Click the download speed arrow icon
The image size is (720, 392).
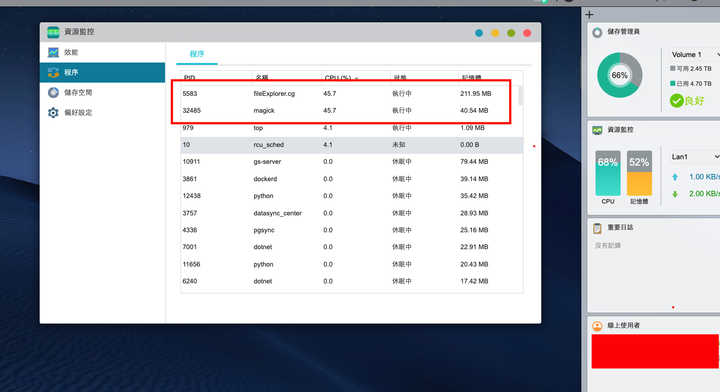[675, 194]
